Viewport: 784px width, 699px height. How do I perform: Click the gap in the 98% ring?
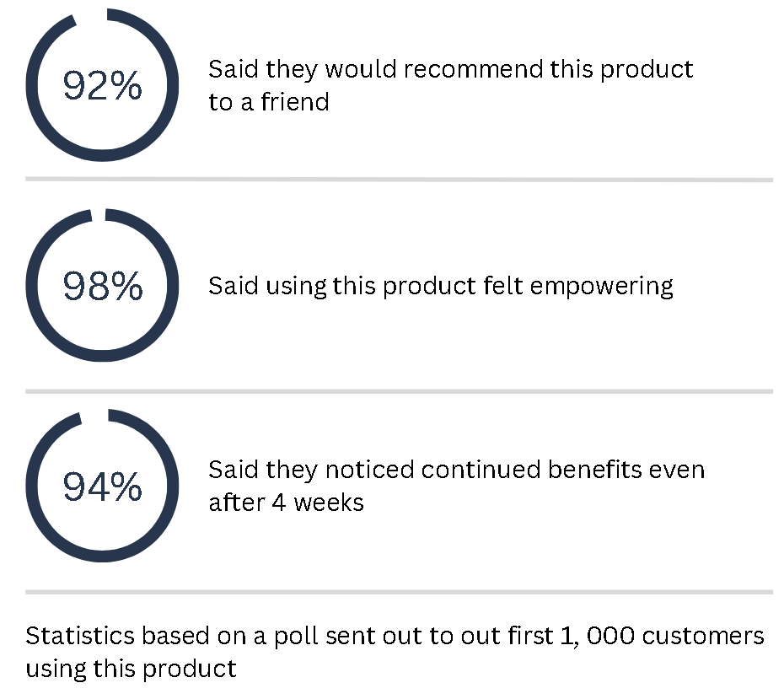pyautogui.click(x=99, y=215)
